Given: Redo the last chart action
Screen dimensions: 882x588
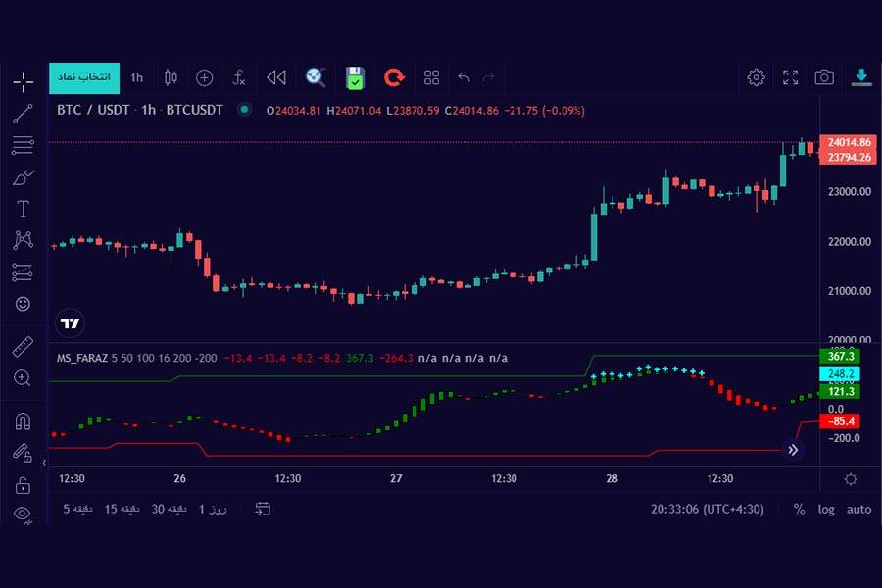Looking at the screenshot, I should 488,77.
